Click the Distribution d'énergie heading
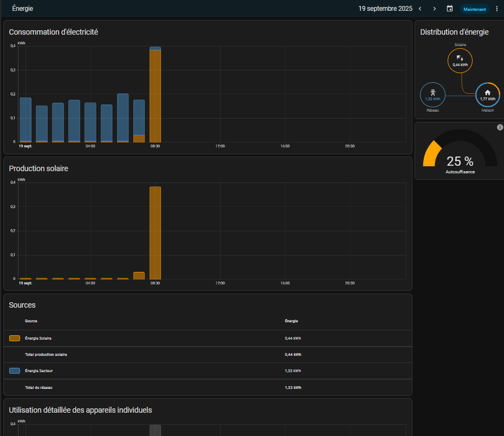The height and width of the screenshot is (436, 504). (454, 32)
